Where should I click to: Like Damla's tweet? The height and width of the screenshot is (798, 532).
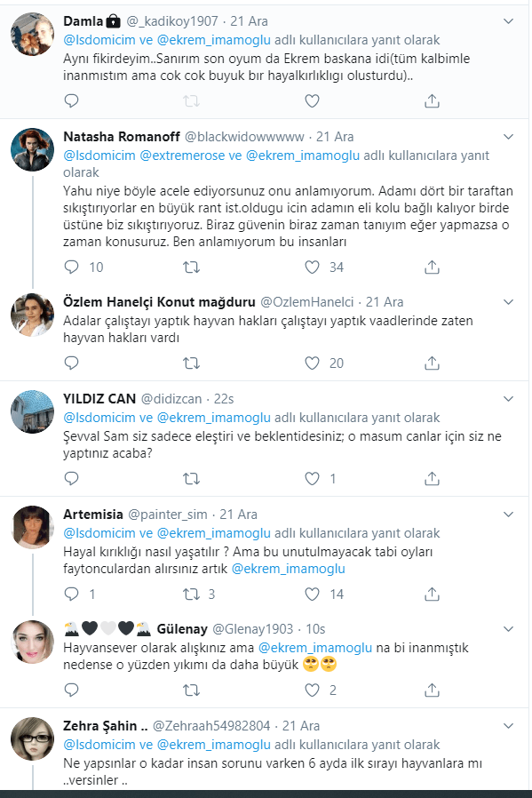(311, 101)
